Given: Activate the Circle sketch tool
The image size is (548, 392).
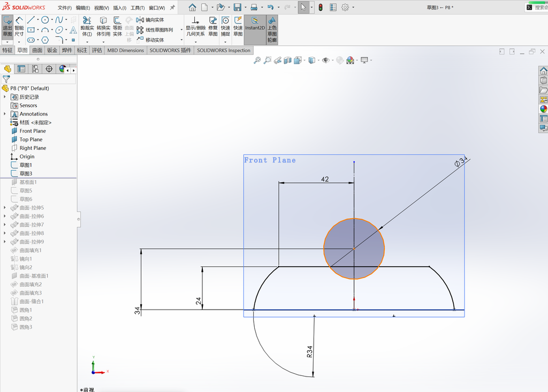Looking at the screenshot, I should [x=45, y=20].
